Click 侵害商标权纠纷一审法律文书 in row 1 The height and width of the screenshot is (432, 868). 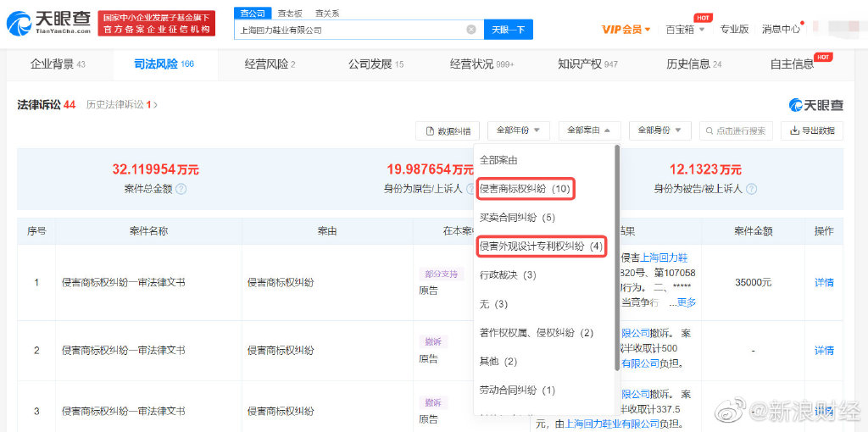pos(123,283)
